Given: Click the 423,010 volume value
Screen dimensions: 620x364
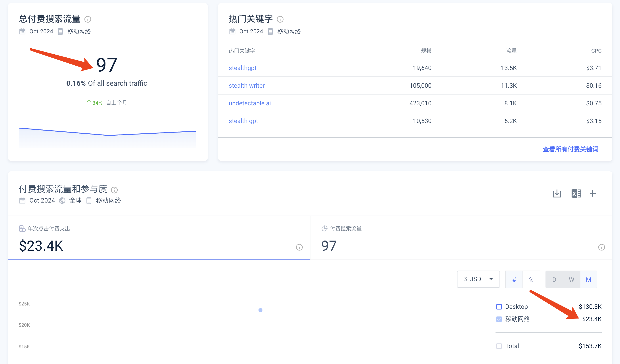Looking at the screenshot, I should pyautogui.click(x=420, y=103).
